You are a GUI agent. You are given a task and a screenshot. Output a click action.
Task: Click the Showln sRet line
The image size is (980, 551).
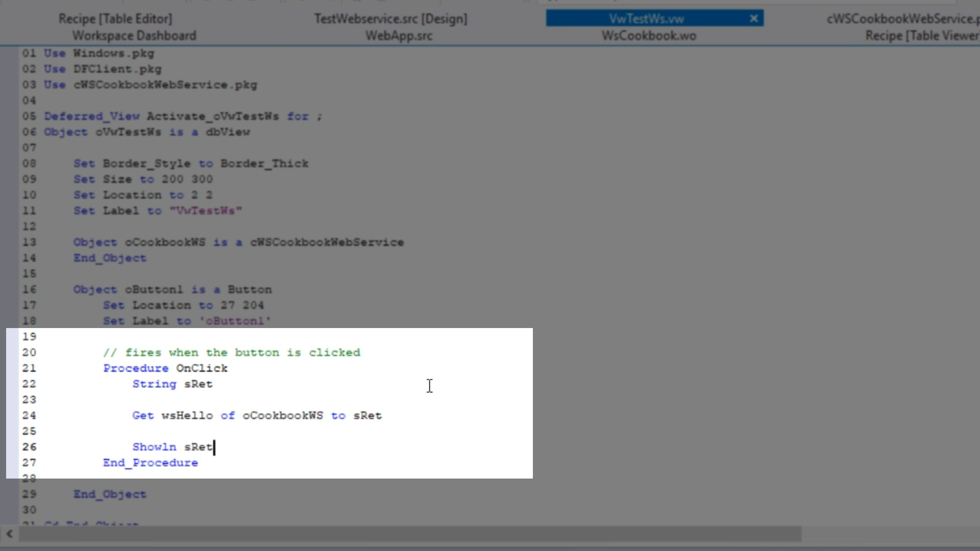coord(173,447)
